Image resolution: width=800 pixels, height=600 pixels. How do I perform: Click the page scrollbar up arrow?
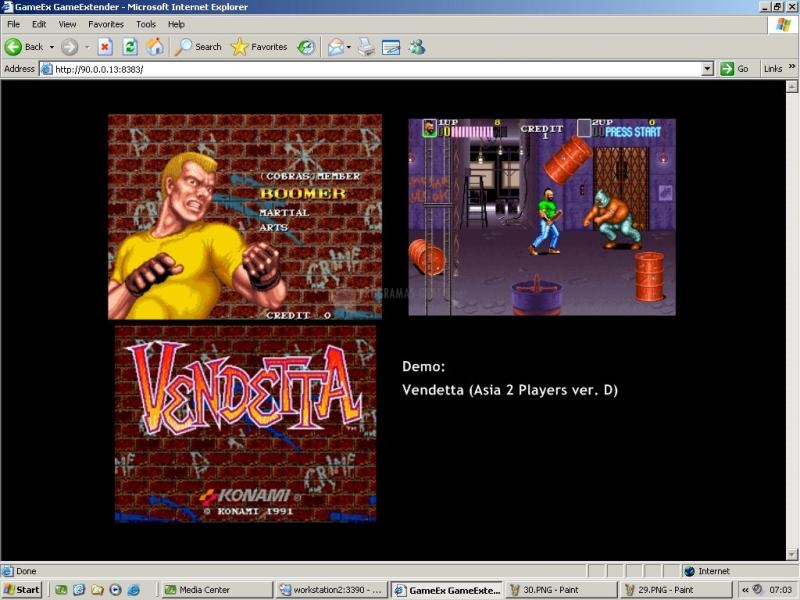[792, 87]
